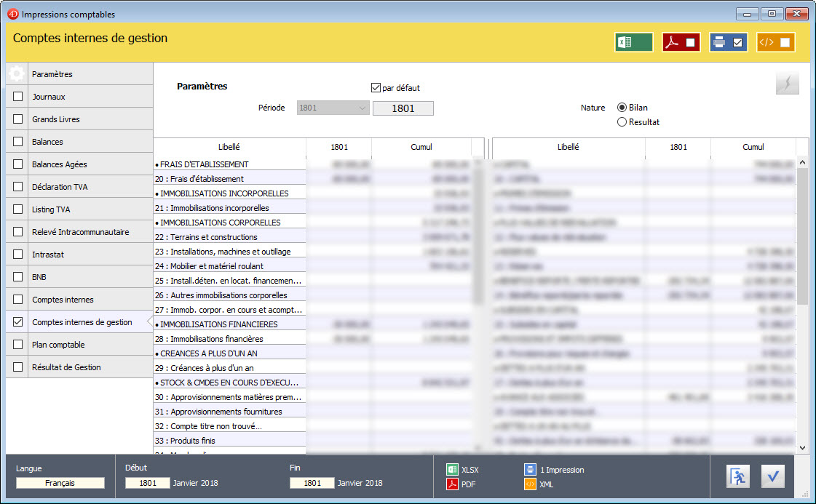
Task: Click the PDF export icon in header
Action: pyautogui.click(x=681, y=42)
